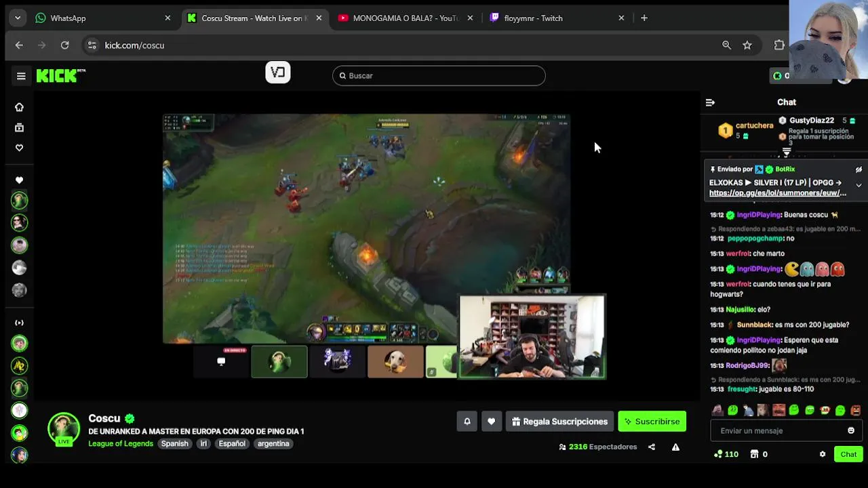Click the 110 channel points icon
Image resolution: width=868 pixels, height=488 pixels.
tap(726, 454)
